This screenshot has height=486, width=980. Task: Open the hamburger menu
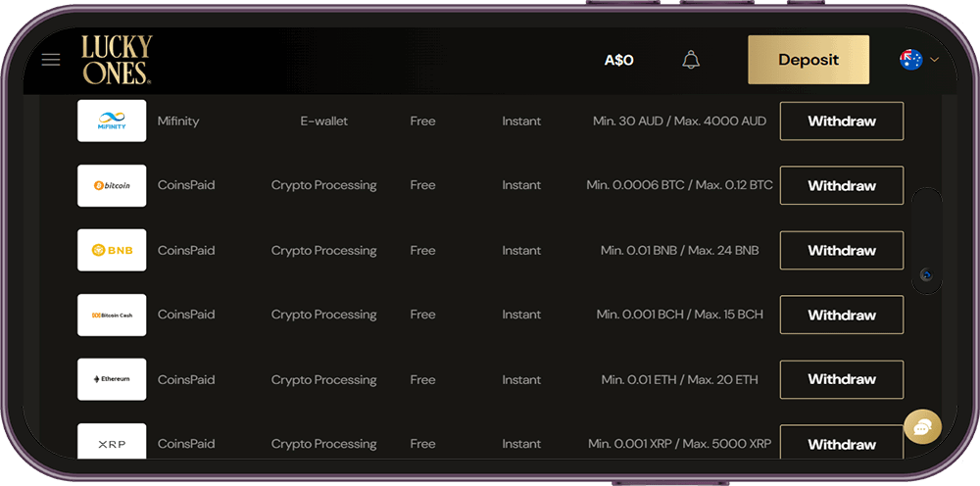tap(51, 60)
